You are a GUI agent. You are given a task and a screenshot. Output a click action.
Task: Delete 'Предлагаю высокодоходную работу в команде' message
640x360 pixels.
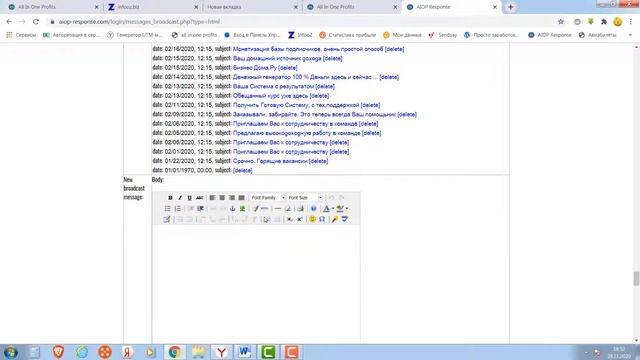(x=371, y=133)
